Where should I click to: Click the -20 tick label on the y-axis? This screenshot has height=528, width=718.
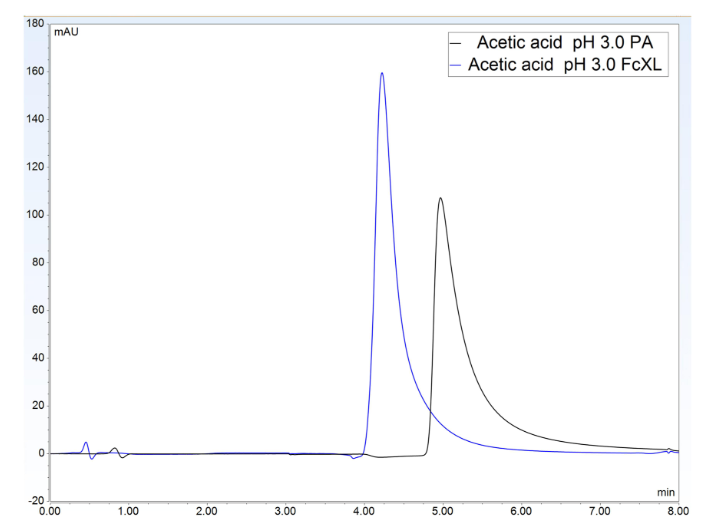[x=35, y=500]
